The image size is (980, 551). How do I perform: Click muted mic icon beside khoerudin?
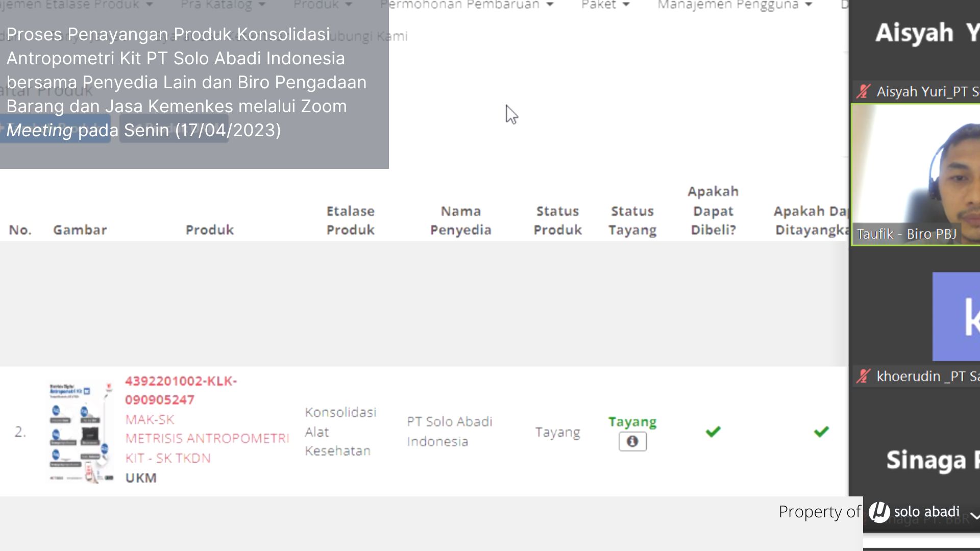[864, 376]
